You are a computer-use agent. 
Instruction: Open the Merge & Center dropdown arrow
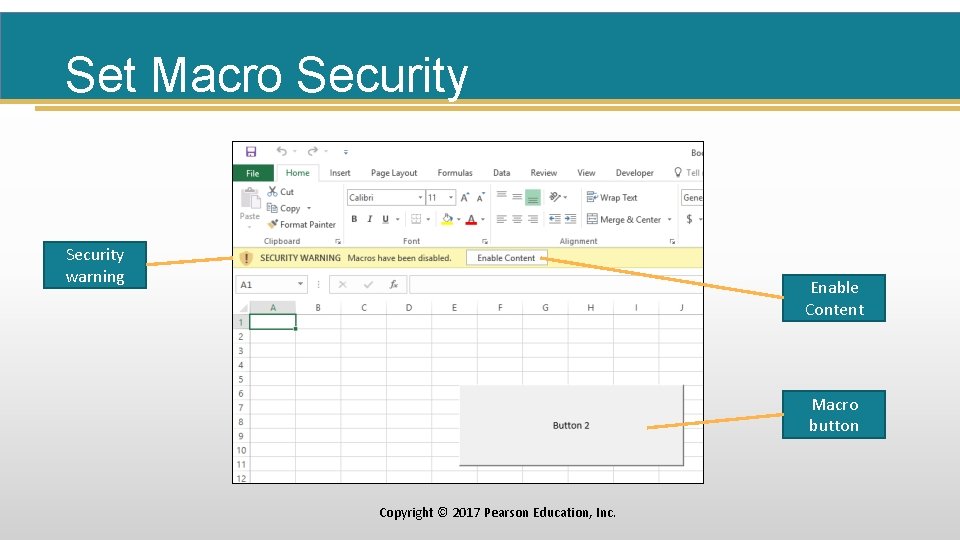[669, 219]
